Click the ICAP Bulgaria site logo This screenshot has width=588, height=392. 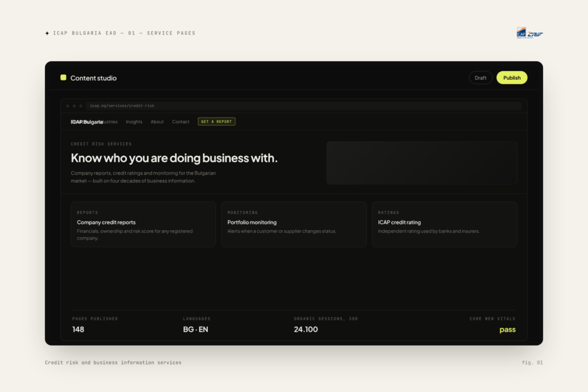[87, 122]
